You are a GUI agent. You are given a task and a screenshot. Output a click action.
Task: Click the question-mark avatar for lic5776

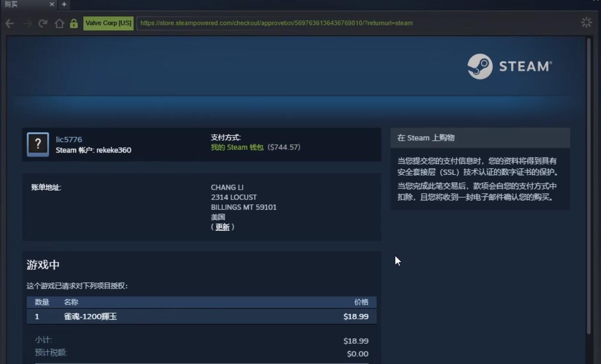38,144
